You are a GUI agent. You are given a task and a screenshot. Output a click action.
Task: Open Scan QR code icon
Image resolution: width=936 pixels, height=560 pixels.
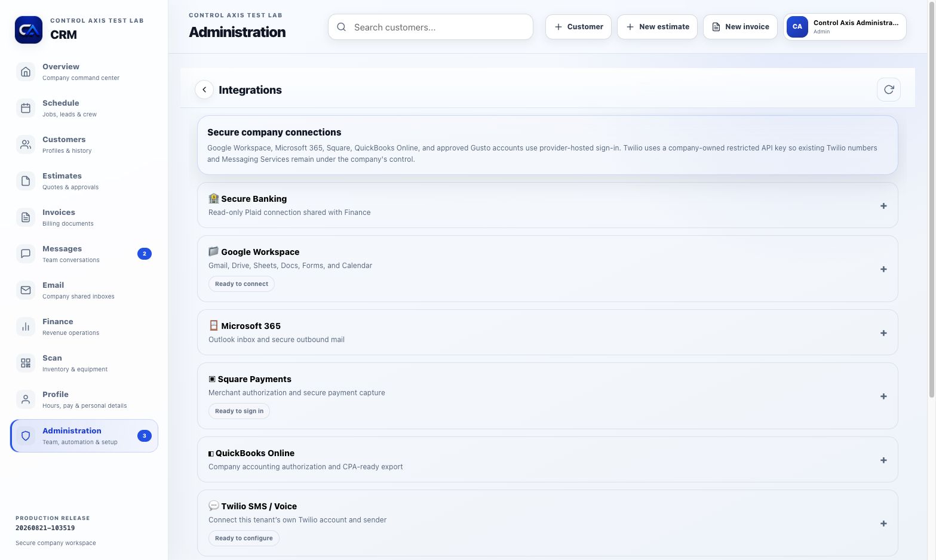pos(26,363)
